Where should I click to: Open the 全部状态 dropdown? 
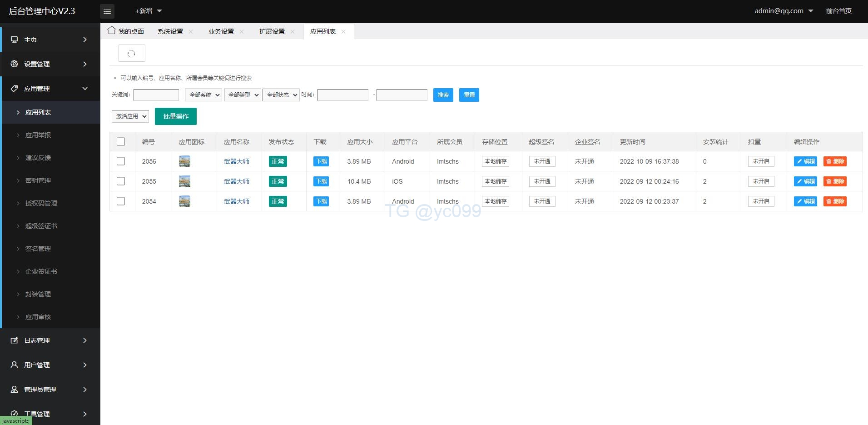[x=281, y=95]
